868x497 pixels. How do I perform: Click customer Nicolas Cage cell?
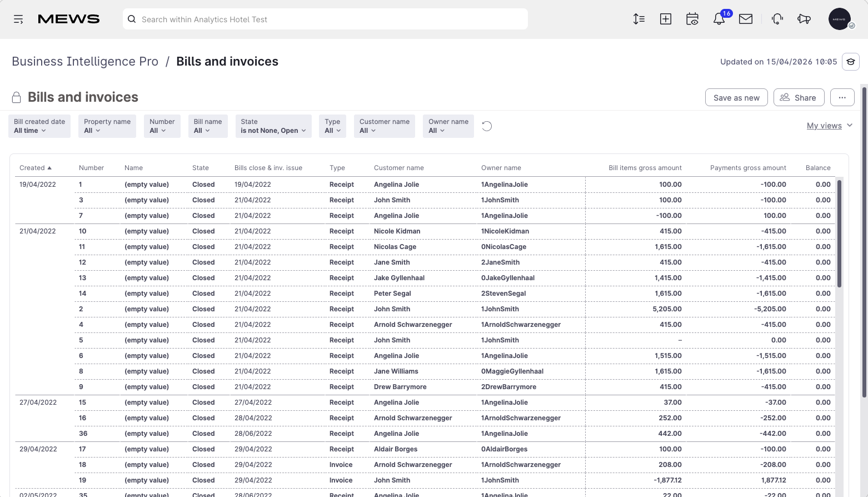point(395,247)
